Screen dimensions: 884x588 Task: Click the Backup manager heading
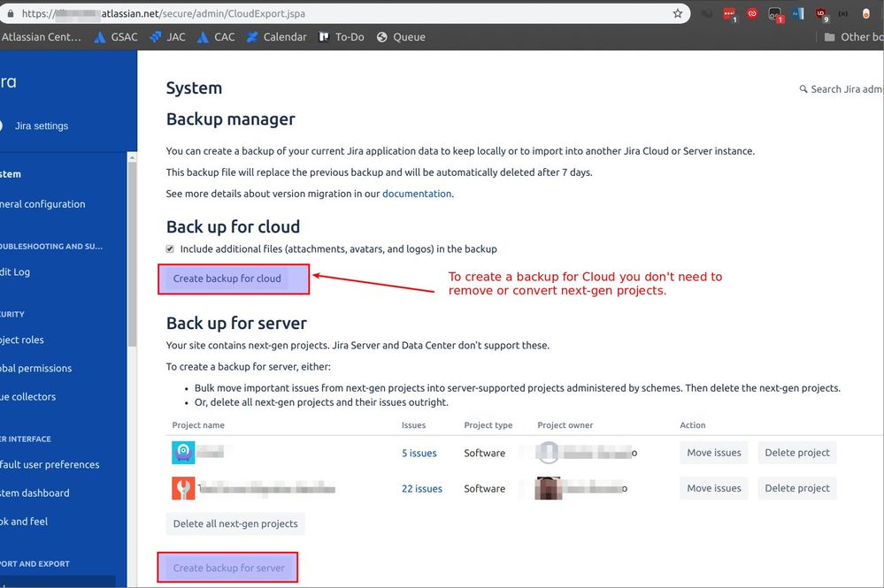coord(231,119)
